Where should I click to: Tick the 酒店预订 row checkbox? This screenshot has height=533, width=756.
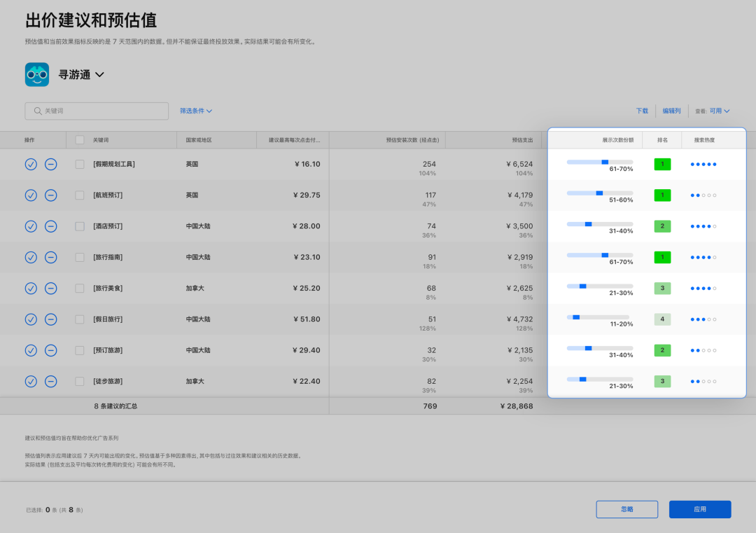80,226
